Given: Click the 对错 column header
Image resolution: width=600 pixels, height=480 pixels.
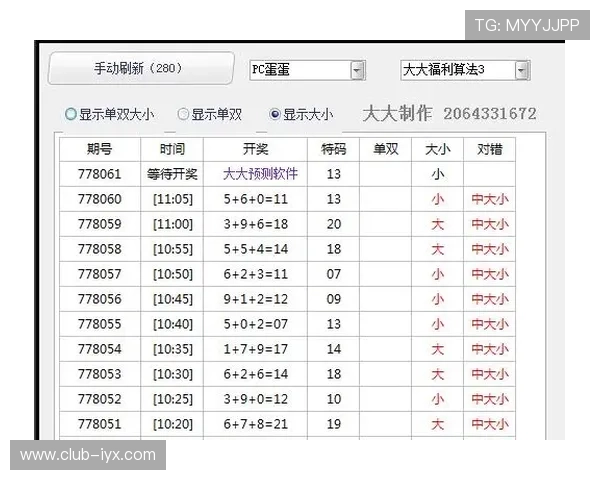Looking at the screenshot, I should pyautogui.click(x=489, y=149).
